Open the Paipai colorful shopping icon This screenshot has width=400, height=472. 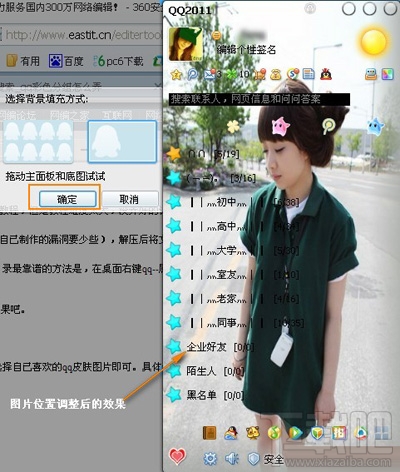pos(339,433)
